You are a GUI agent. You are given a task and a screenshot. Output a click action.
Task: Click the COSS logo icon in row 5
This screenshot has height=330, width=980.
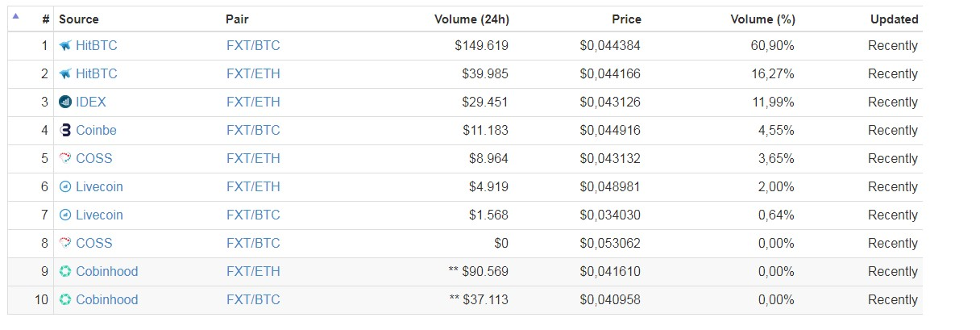(x=65, y=159)
